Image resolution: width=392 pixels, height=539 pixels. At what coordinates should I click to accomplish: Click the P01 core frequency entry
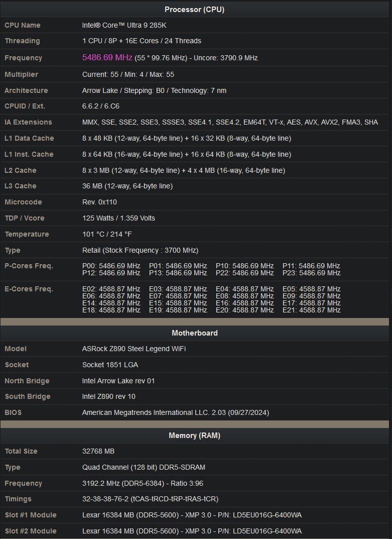178,266
